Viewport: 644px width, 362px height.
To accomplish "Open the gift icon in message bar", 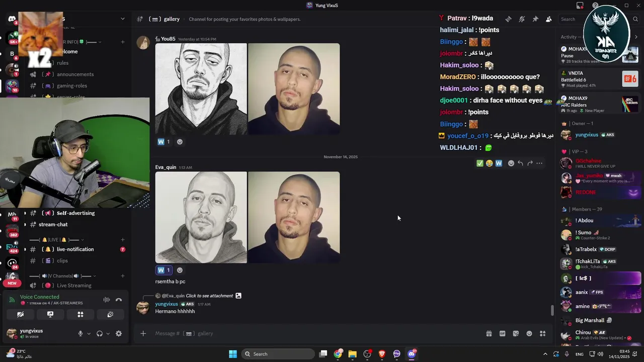I will point(489,333).
